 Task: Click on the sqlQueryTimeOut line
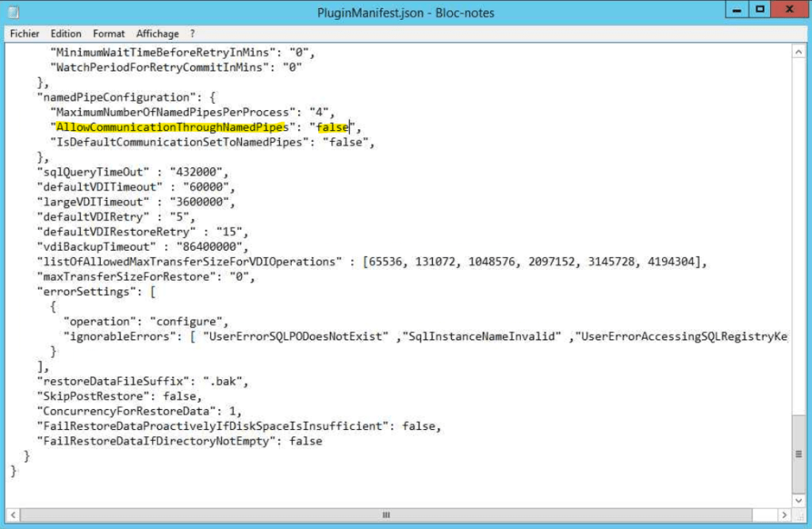[134, 172]
